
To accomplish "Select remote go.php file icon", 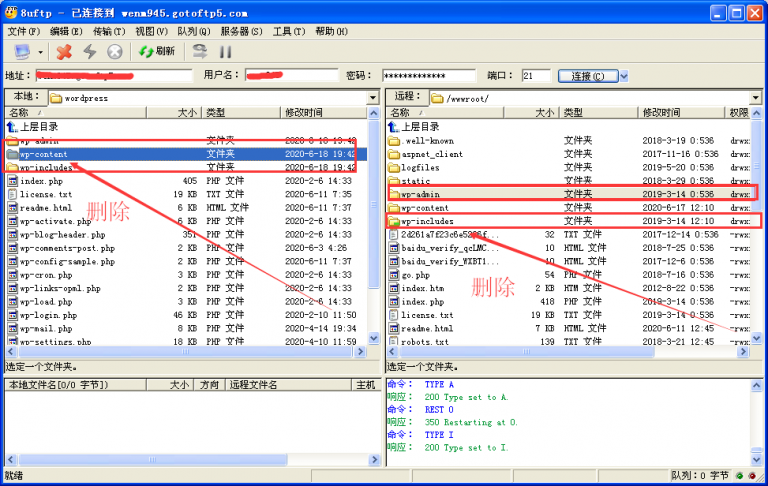I will click(394, 275).
